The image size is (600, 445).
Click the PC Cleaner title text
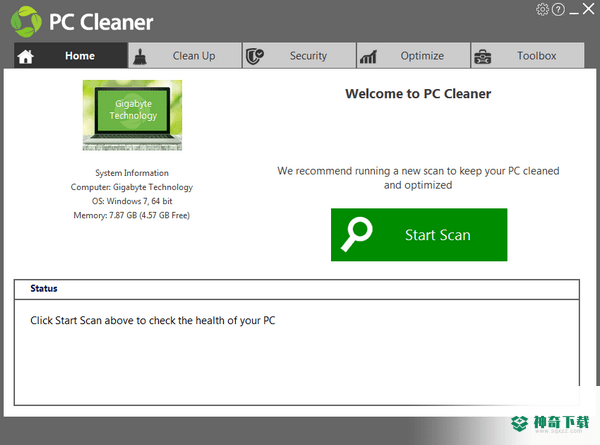pos(101,22)
